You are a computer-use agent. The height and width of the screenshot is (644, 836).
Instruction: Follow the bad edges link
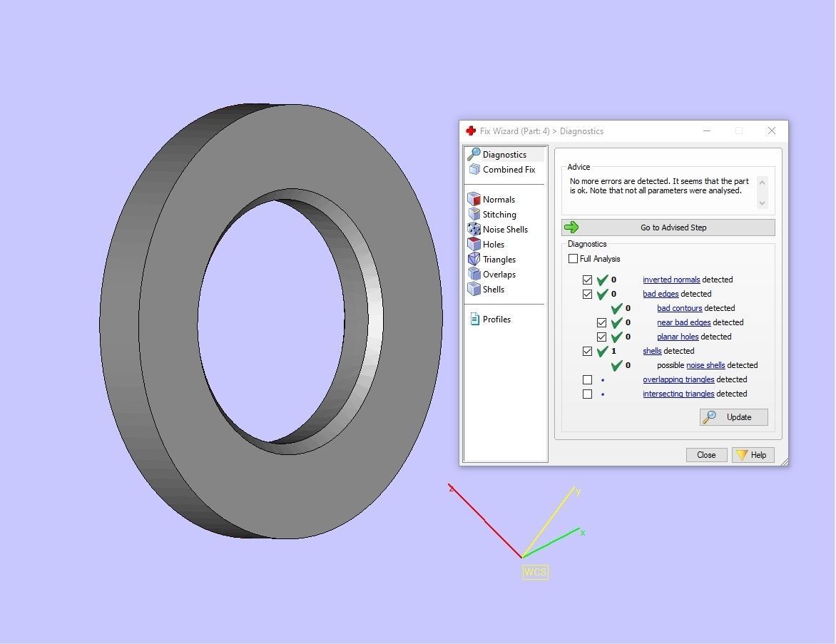[x=661, y=294]
